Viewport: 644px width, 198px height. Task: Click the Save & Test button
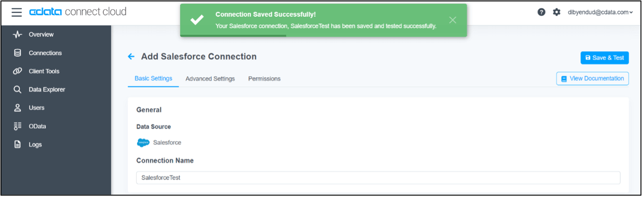[604, 58]
